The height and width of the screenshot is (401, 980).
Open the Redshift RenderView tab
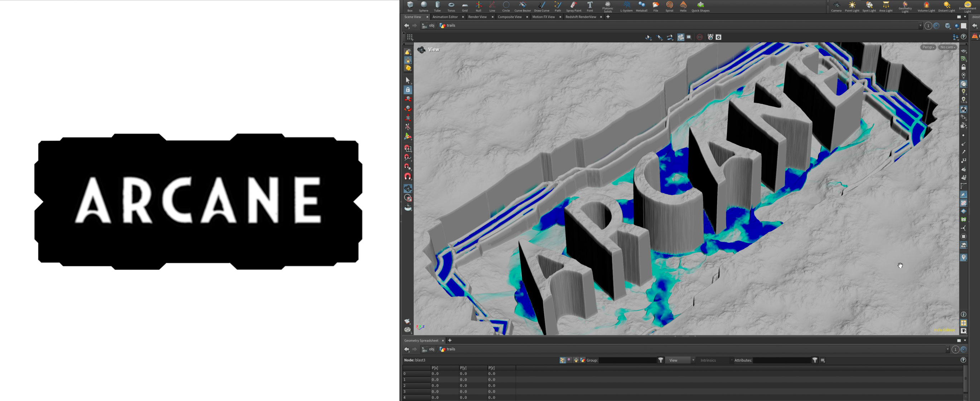[x=581, y=17]
